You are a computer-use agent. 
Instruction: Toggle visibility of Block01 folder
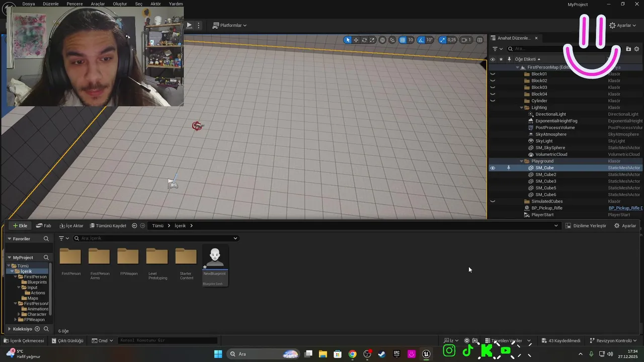click(493, 74)
